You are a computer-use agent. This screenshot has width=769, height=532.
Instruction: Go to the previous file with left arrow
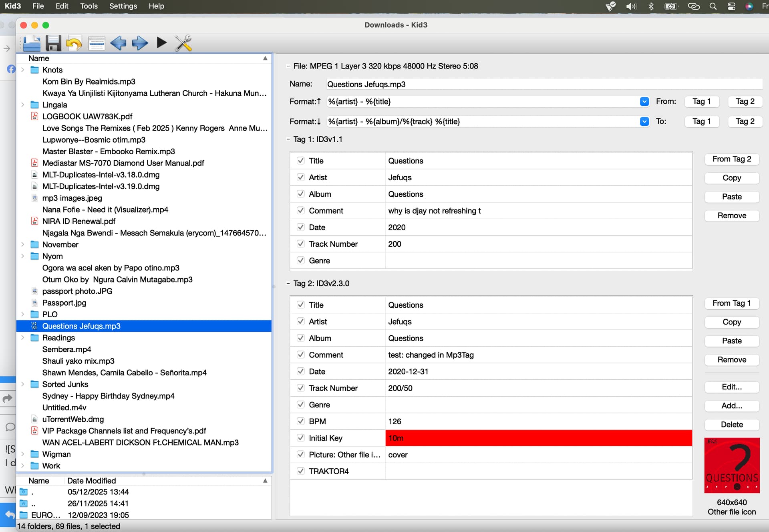point(118,43)
